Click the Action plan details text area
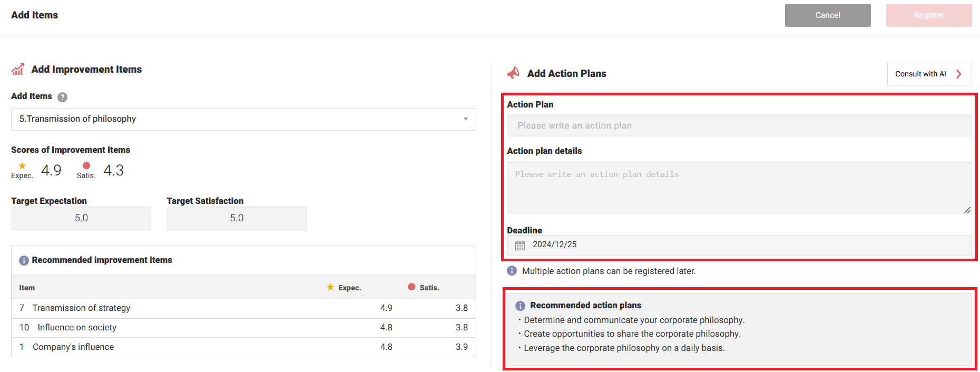Viewport: 980px width, 372px height. pos(739,188)
